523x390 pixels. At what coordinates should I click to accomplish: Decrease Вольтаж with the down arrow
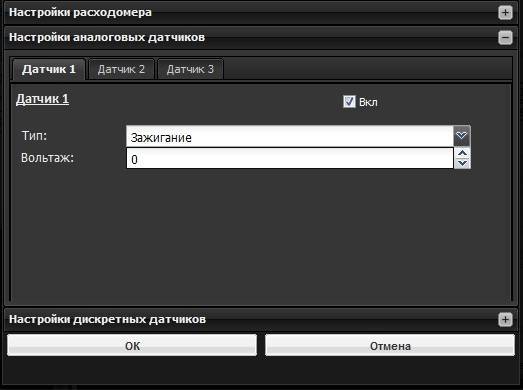tap(462, 163)
